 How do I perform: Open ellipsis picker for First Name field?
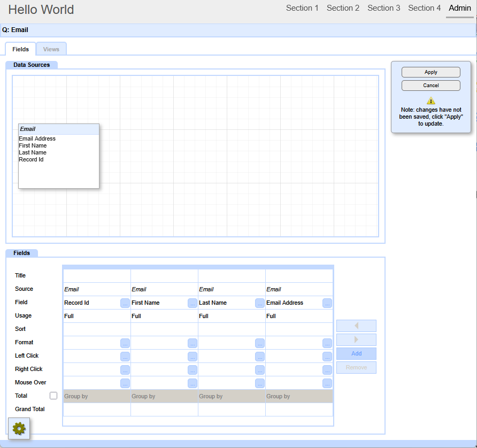coord(193,303)
